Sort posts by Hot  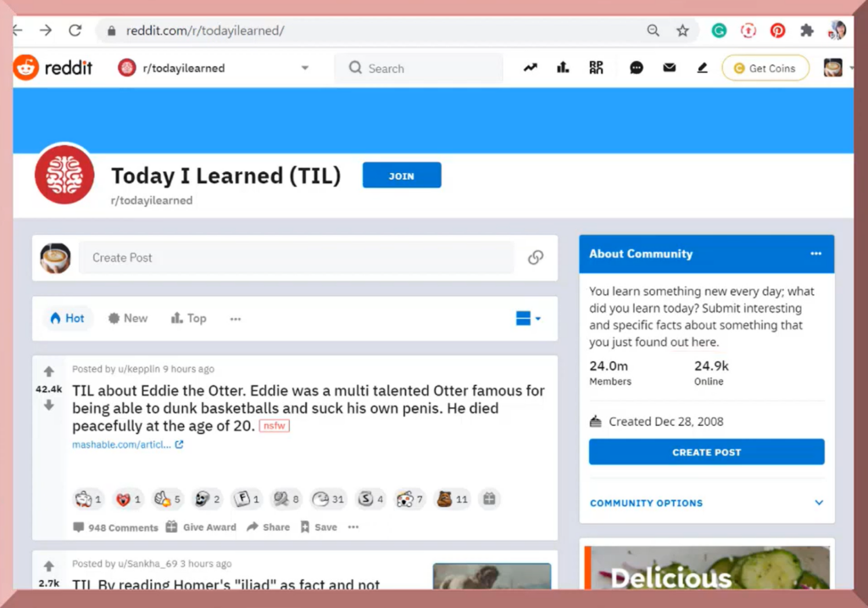coord(67,318)
